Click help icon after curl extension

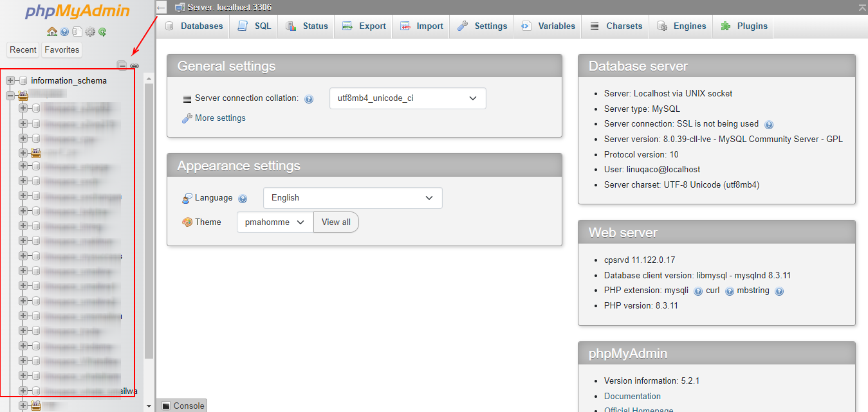730,291
